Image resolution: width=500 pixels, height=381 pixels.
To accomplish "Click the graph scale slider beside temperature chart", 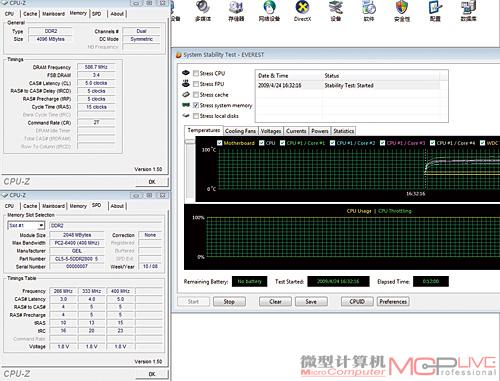I will (190, 141).
